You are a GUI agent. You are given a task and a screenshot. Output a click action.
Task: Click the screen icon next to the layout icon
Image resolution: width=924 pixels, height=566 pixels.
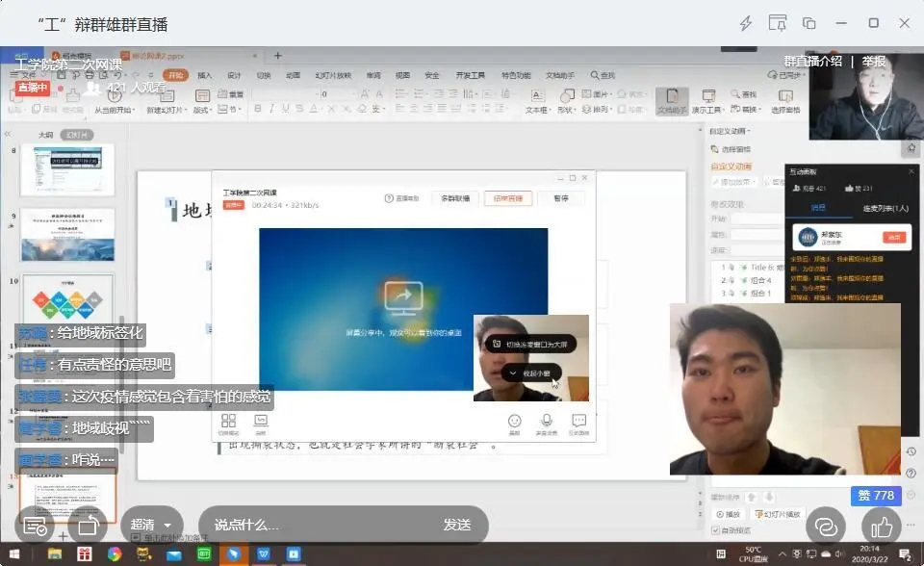point(261,421)
